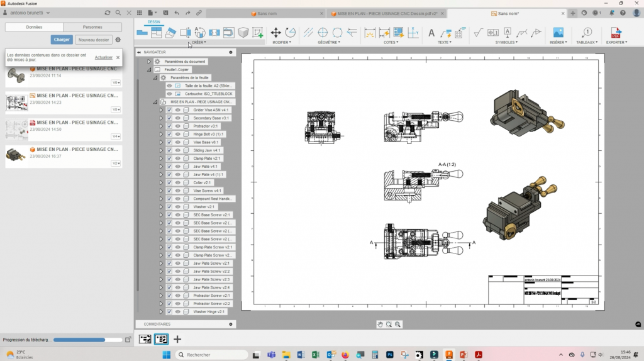This screenshot has width=644, height=361.
Task: Click the Nouveau dossier button
Action: pyautogui.click(x=94, y=40)
